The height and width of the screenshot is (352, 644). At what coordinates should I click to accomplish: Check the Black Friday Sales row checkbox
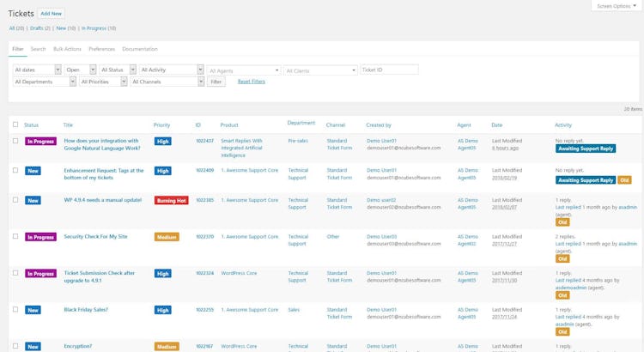[x=15, y=310]
